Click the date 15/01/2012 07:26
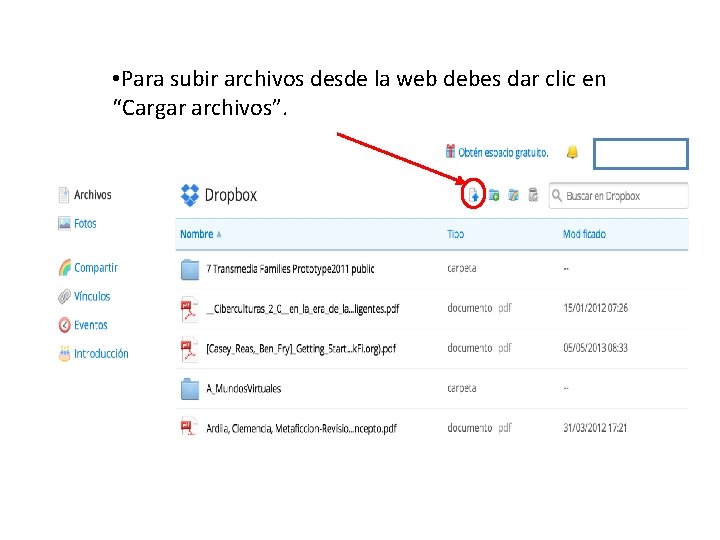 596,308
